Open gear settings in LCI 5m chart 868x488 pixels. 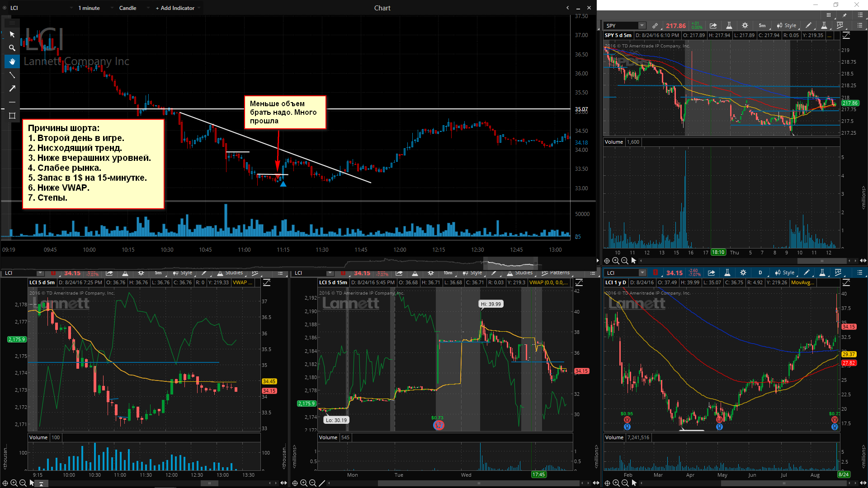(141, 273)
